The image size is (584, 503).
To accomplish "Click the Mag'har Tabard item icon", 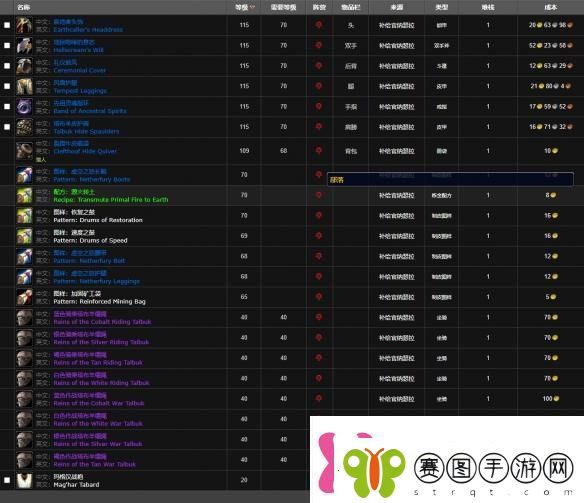I will (x=24, y=480).
